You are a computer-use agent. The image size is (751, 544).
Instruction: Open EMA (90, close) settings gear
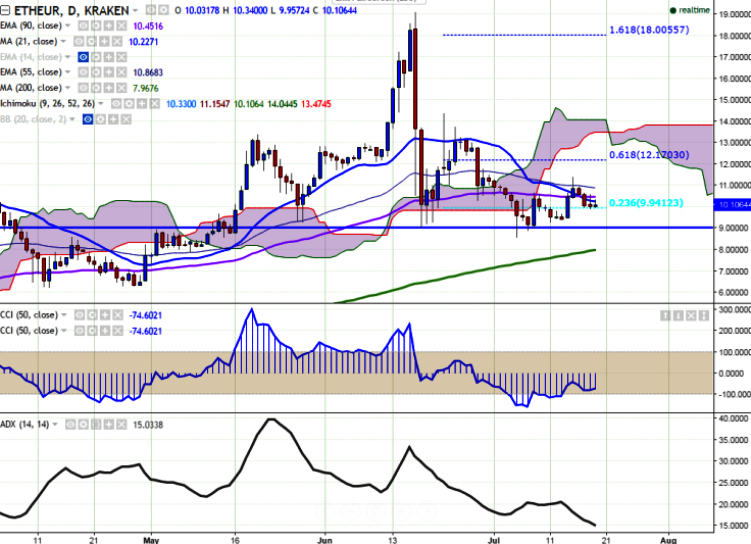(96, 26)
